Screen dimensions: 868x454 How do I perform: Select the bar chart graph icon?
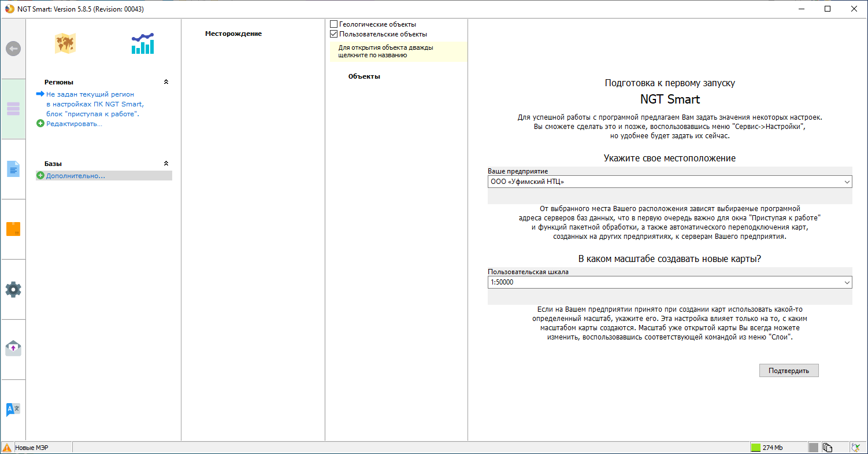coord(143,43)
